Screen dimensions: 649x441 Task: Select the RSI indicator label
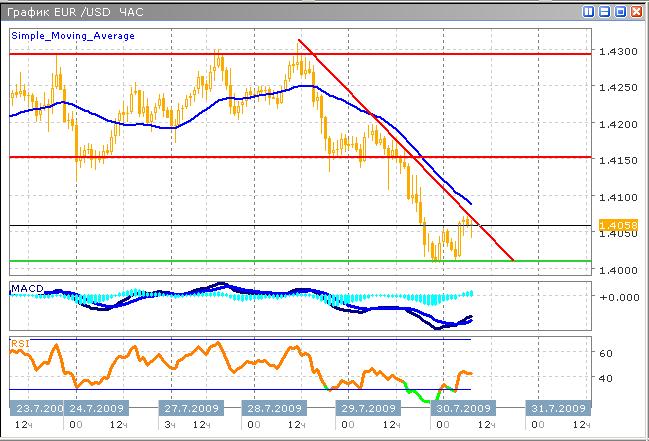19,343
